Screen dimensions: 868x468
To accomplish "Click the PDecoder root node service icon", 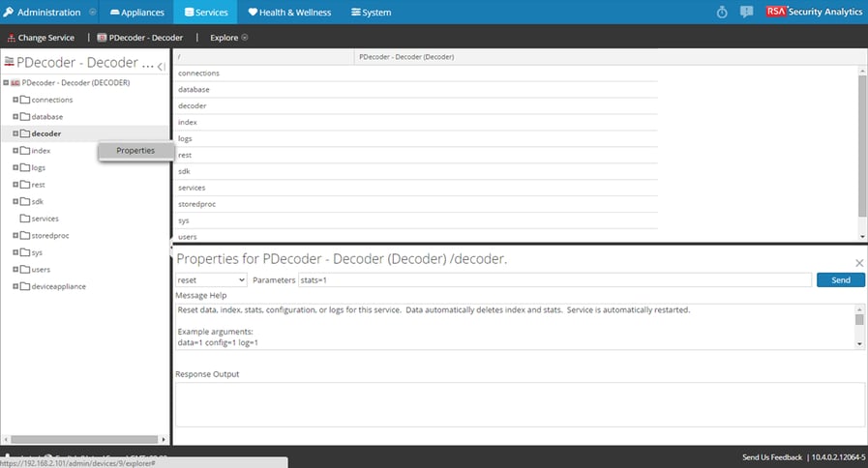I will point(15,82).
